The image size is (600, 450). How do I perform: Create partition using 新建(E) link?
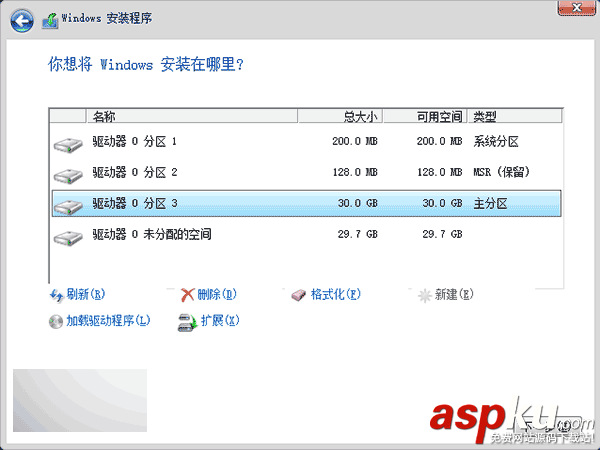[x=454, y=294]
